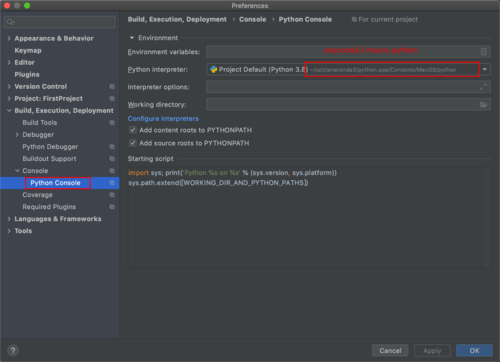Select Keymap in settings tree

(28, 51)
